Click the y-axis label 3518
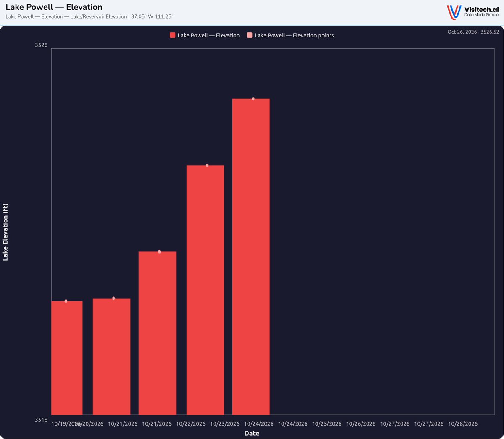504x439 pixels. [41, 420]
